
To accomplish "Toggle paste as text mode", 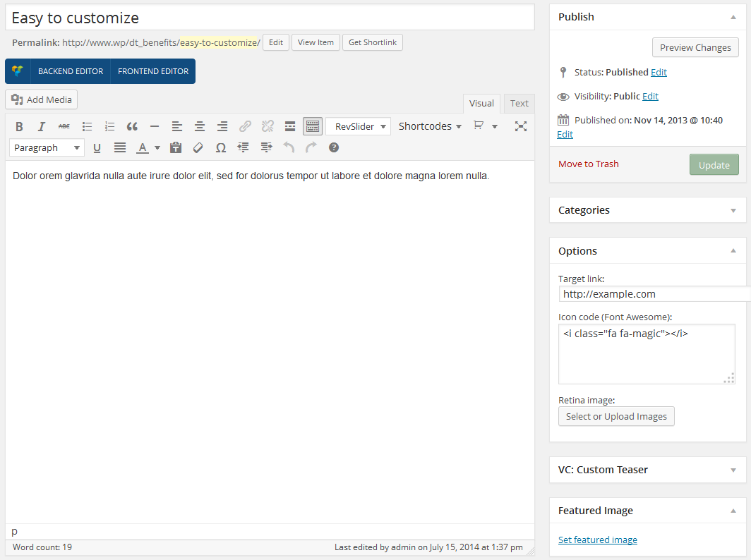I will (176, 147).
